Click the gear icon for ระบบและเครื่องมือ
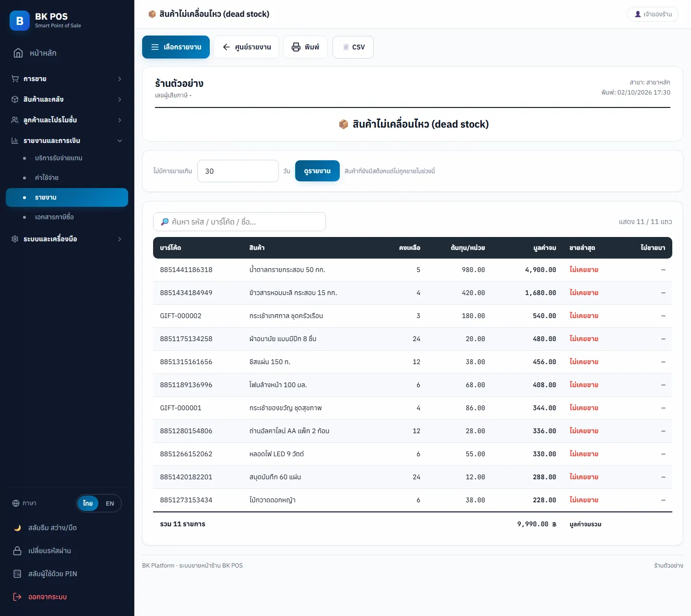 [x=15, y=239]
